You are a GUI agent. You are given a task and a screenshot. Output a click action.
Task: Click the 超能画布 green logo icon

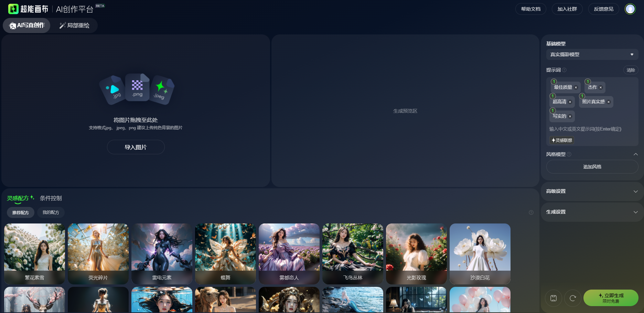(13, 9)
